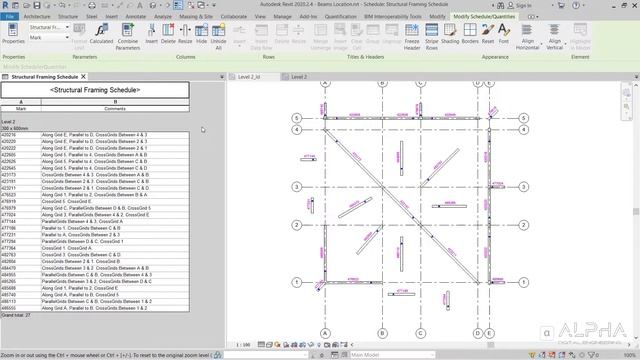Click grid bubble A at bottom of plan
This screenshot has width=640, height=360.
(325, 333)
